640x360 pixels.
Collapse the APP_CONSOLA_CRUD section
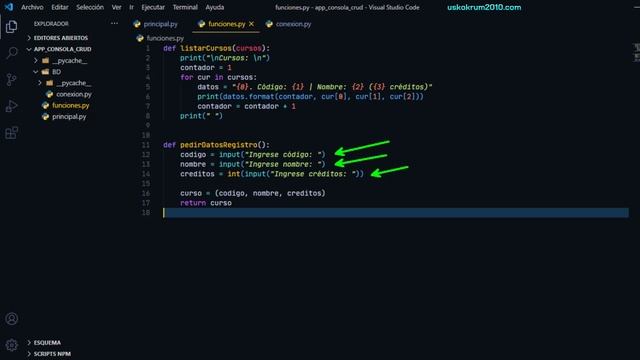click(29, 49)
